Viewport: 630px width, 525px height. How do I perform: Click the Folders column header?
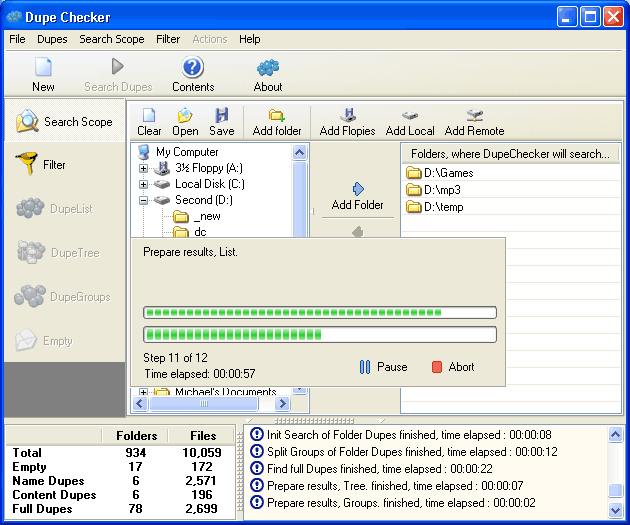(137, 436)
